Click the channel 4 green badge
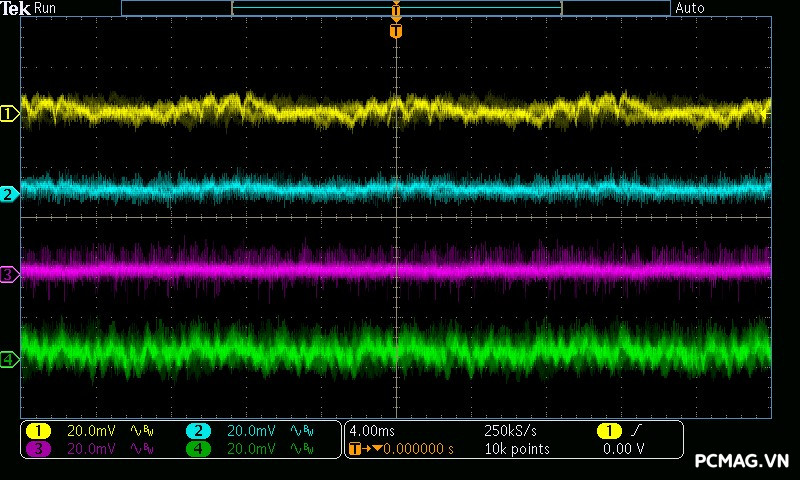 (x=198, y=449)
